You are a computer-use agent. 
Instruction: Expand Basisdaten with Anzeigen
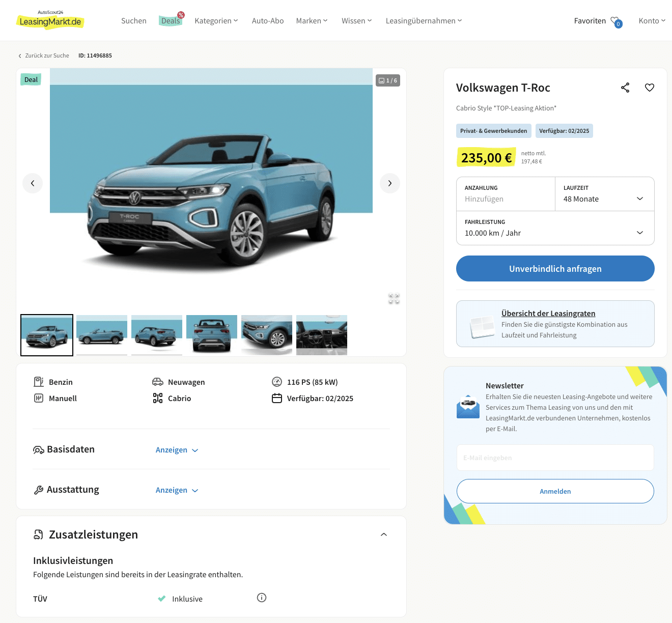click(177, 450)
